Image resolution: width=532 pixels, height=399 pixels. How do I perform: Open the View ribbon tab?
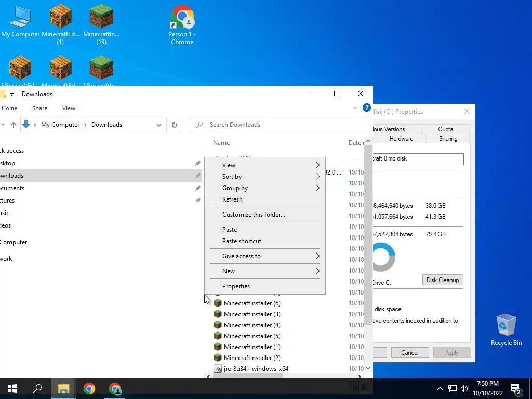coord(69,108)
